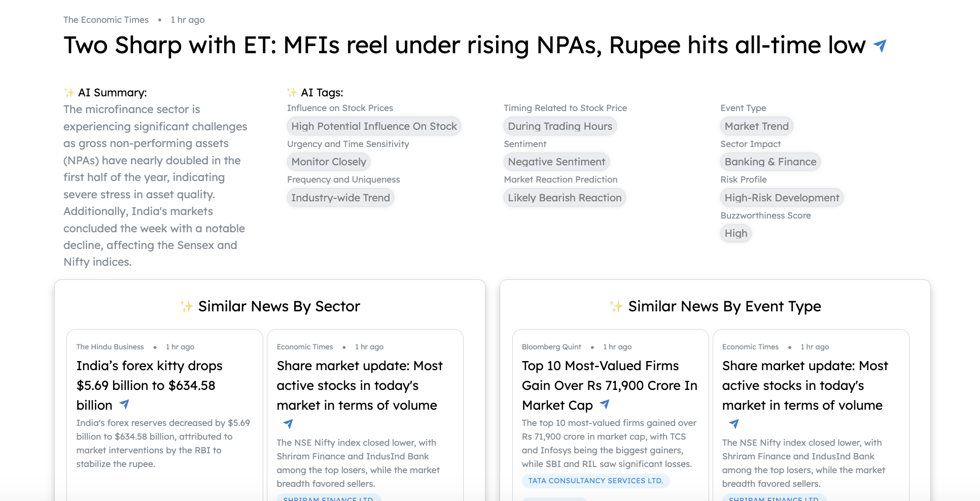Click sparkle icon next to AI Tags
Screen dimensions: 980x501
[292, 92]
